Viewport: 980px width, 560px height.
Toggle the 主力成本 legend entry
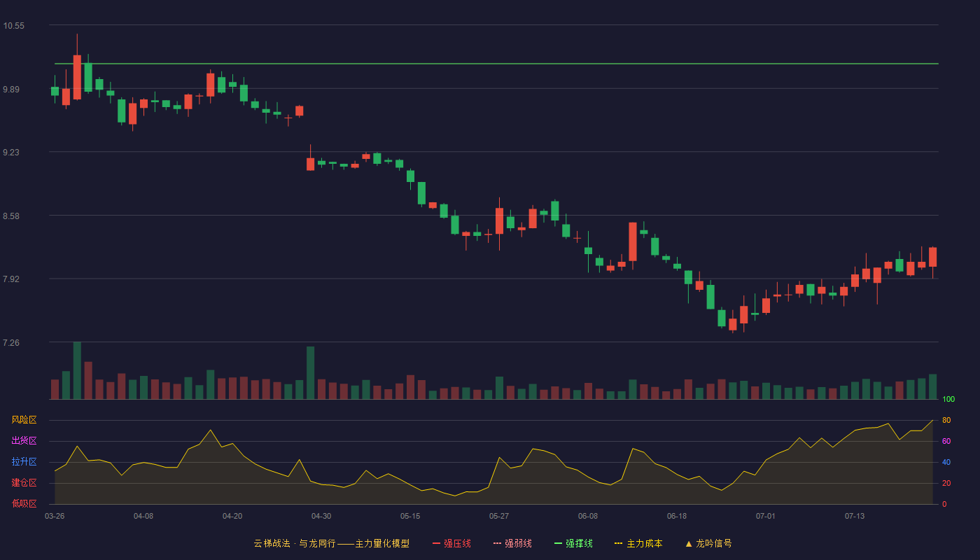tap(638, 543)
